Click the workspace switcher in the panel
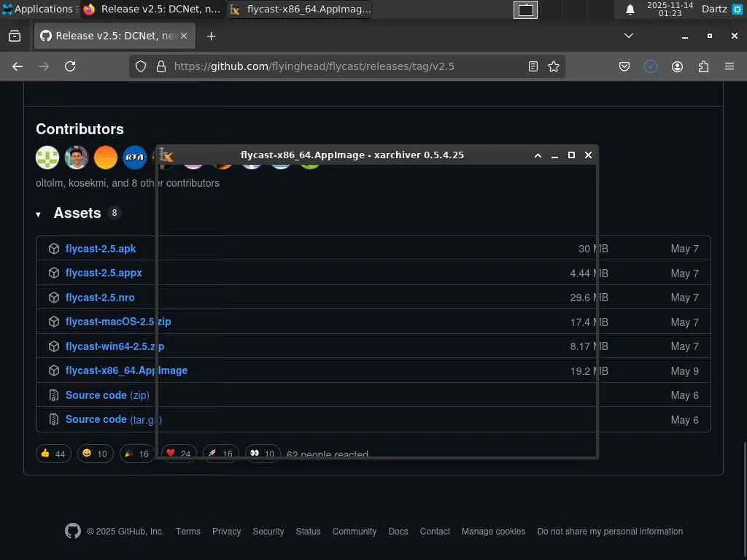Screen dimensions: 747x560 coord(525,9)
